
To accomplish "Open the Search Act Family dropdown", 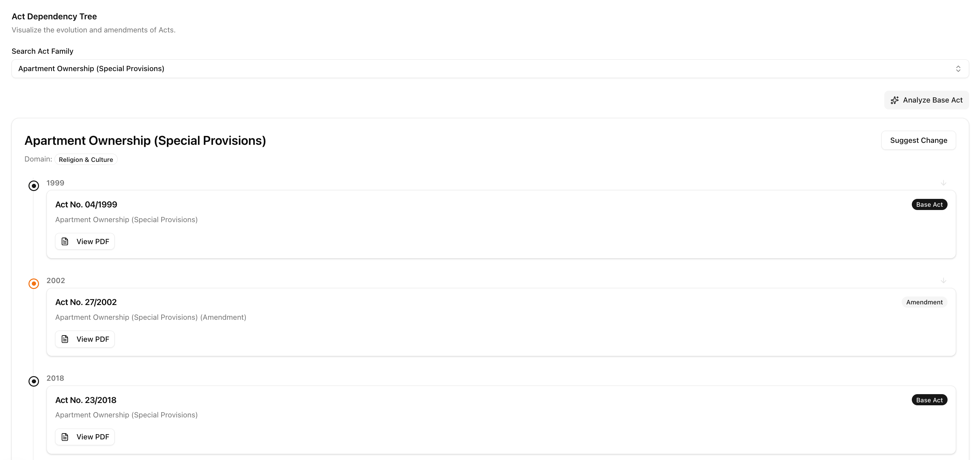I will [490, 69].
